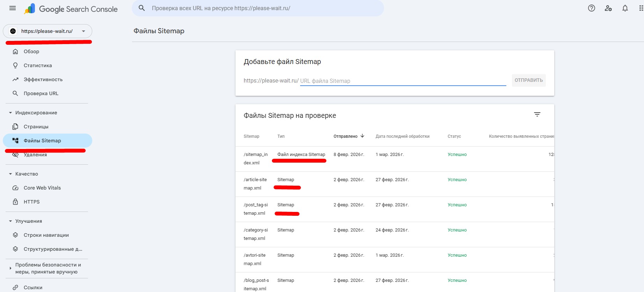Sort table by Отправлено column
Screen dimensions: 644x292
(x=346, y=136)
